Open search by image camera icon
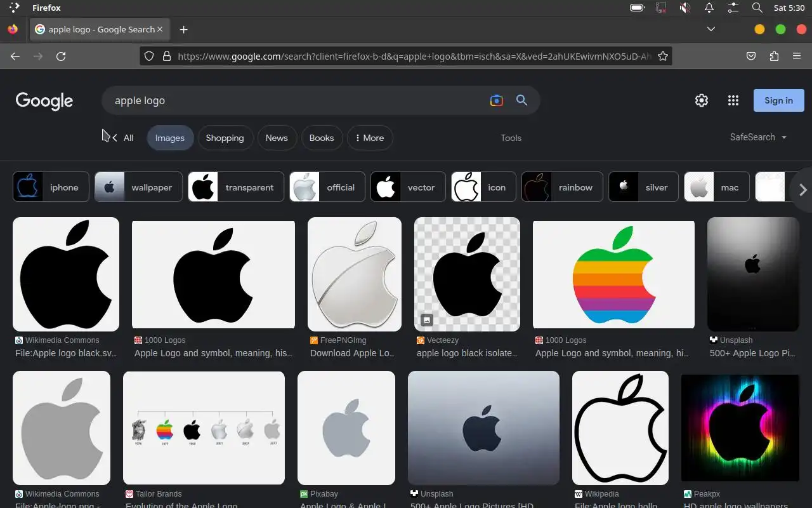The image size is (812, 508). [496, 100]
